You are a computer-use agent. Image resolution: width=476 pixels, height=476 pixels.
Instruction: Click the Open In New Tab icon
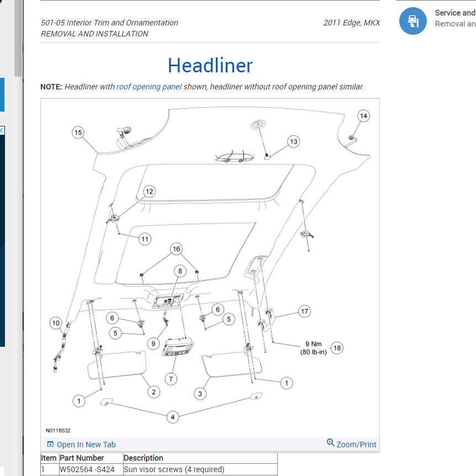tap(50, 445)
